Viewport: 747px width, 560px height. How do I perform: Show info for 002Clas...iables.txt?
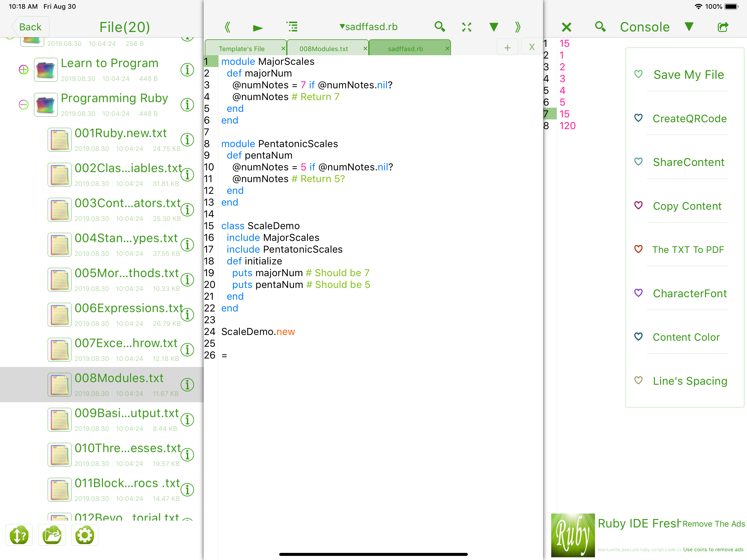(187, 175)
